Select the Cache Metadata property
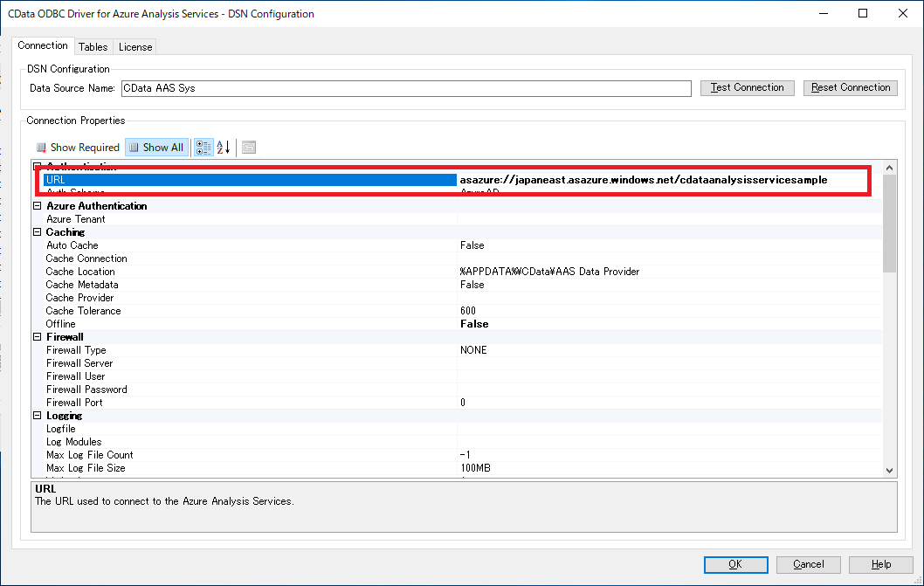 tap(82, 285)
